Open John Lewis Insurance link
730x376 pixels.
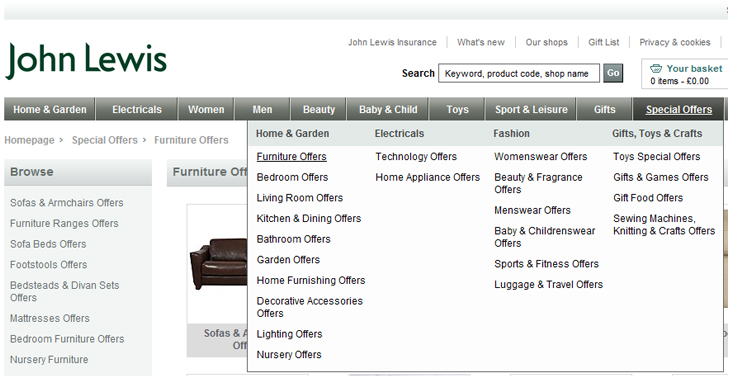coord(392,42)
